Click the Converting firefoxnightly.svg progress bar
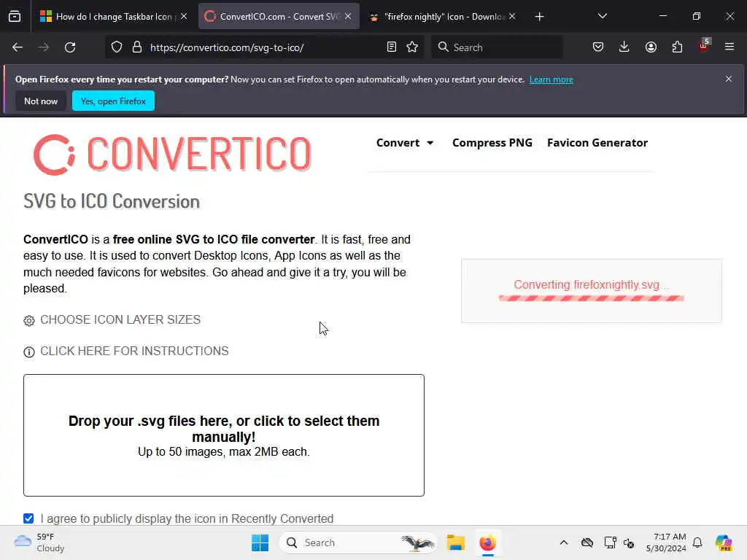The width and height of the screenshot is (747, 560). 591,298
